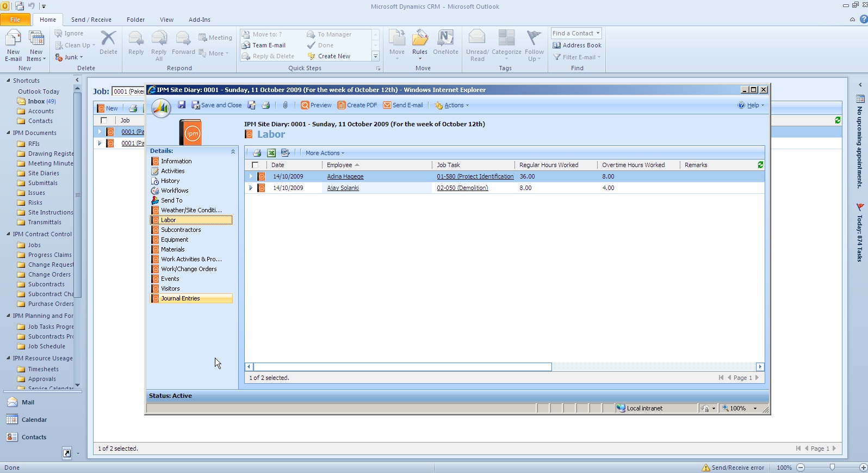Select Equipment in Details navigation
This screenshot has height=473, width=868.
(175, 239)
